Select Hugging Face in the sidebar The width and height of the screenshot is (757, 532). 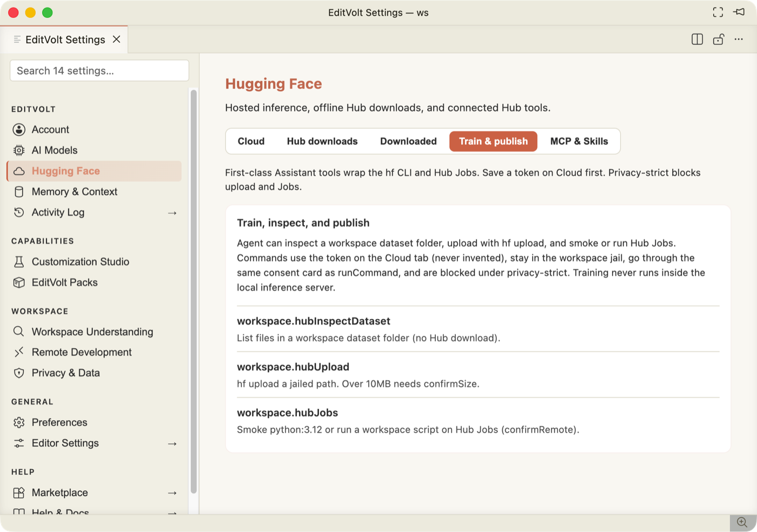[x=94, y=171]
